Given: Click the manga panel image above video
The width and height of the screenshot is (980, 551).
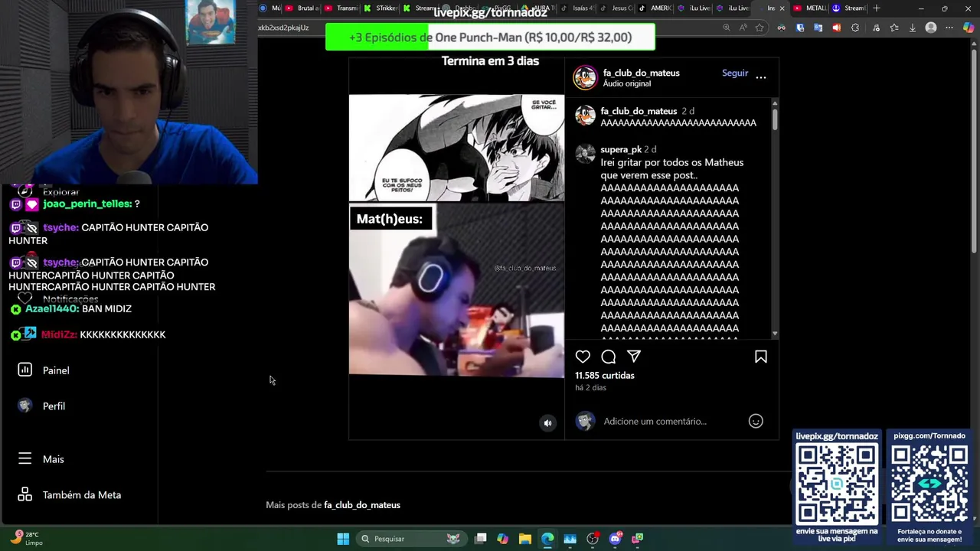Looking at the screenshot, I should pos(456,148).
